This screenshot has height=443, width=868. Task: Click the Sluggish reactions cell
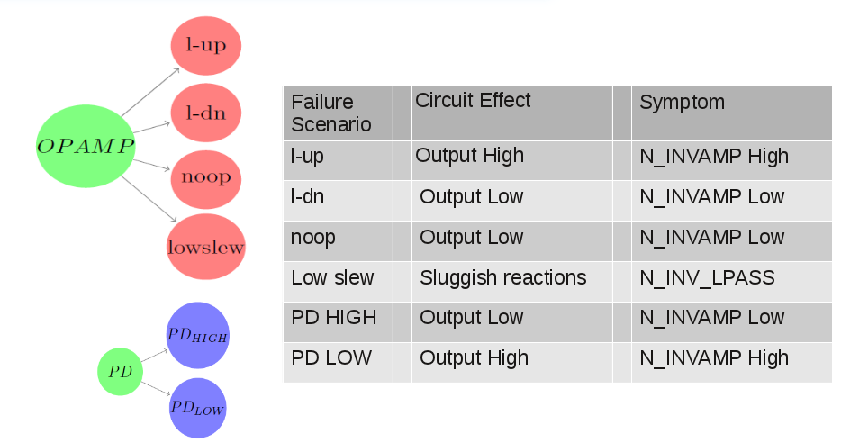tap(502, 277)
